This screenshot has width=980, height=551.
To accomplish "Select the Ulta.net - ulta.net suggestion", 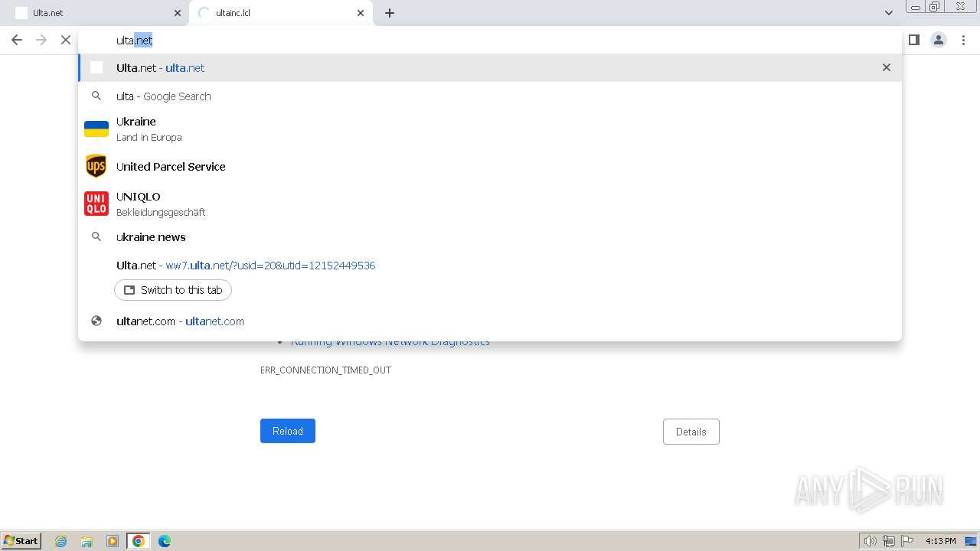I will [x=490, y=67].
